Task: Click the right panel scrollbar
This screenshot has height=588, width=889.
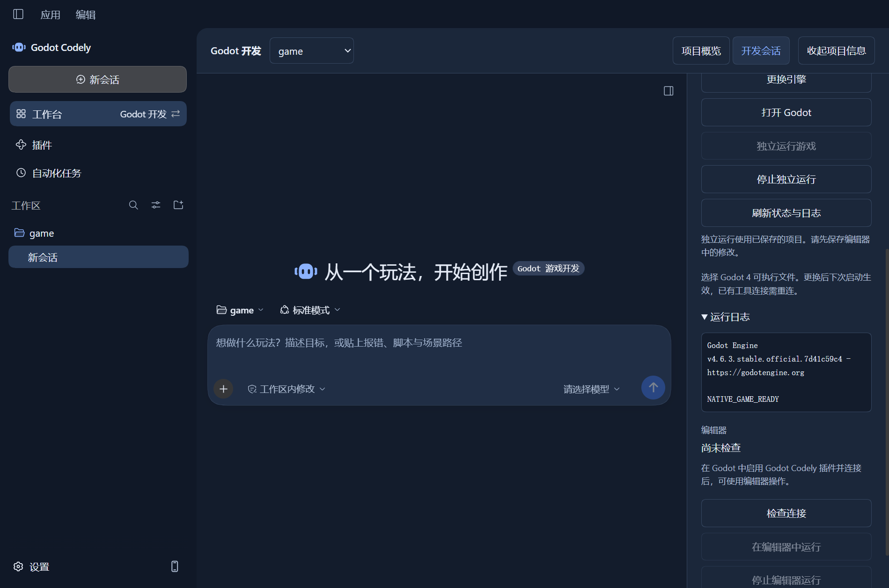Action: [x=887, y=402]
